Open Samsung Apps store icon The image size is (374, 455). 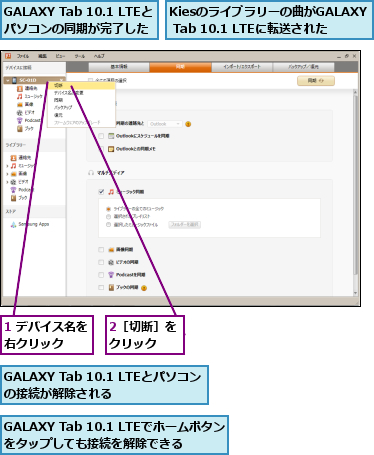click(13, 225)
